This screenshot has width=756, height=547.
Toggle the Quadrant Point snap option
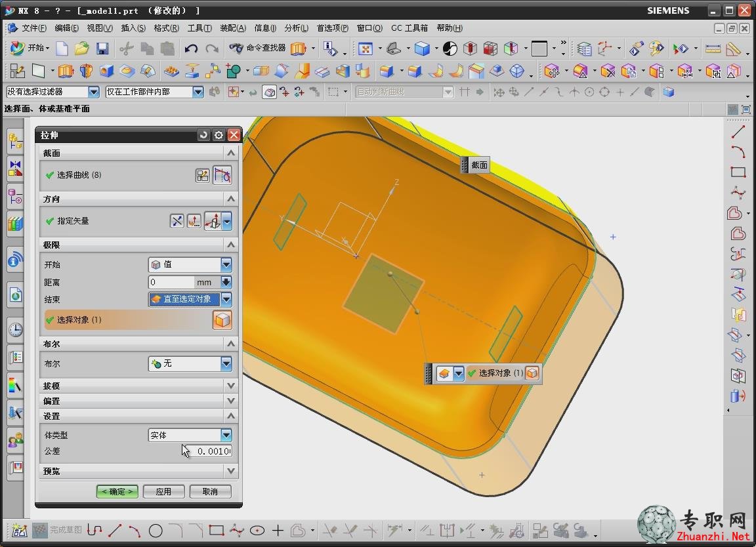click(x=604, y=92)
